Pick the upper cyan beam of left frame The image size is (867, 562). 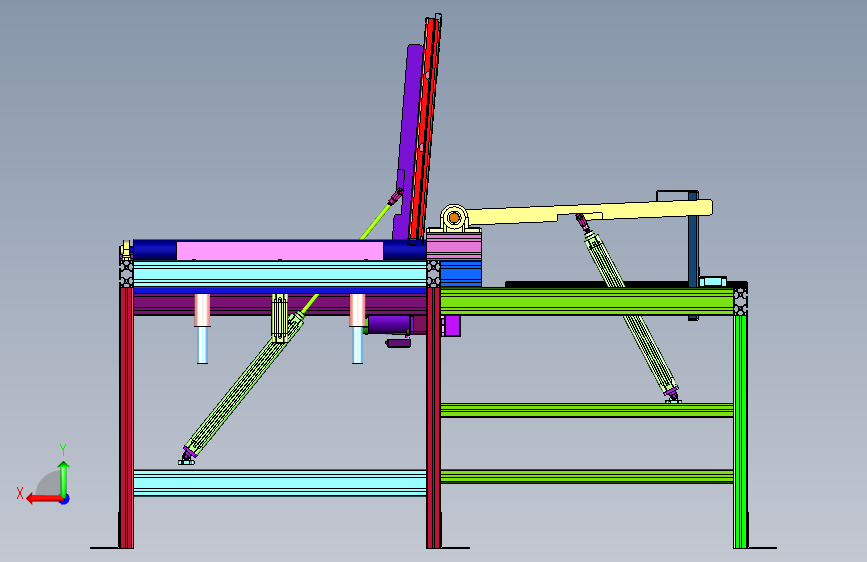pyautogui.click(x=280, y=274)
